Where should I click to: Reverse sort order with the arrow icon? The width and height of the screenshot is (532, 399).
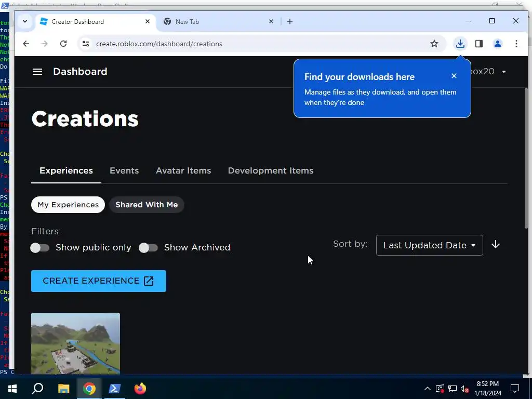495,245
